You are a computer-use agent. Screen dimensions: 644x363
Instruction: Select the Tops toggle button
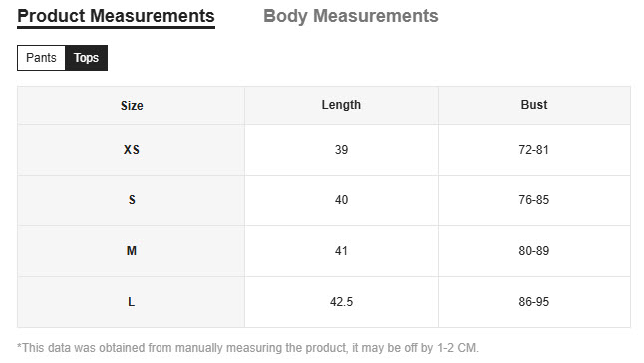point(87,58)
